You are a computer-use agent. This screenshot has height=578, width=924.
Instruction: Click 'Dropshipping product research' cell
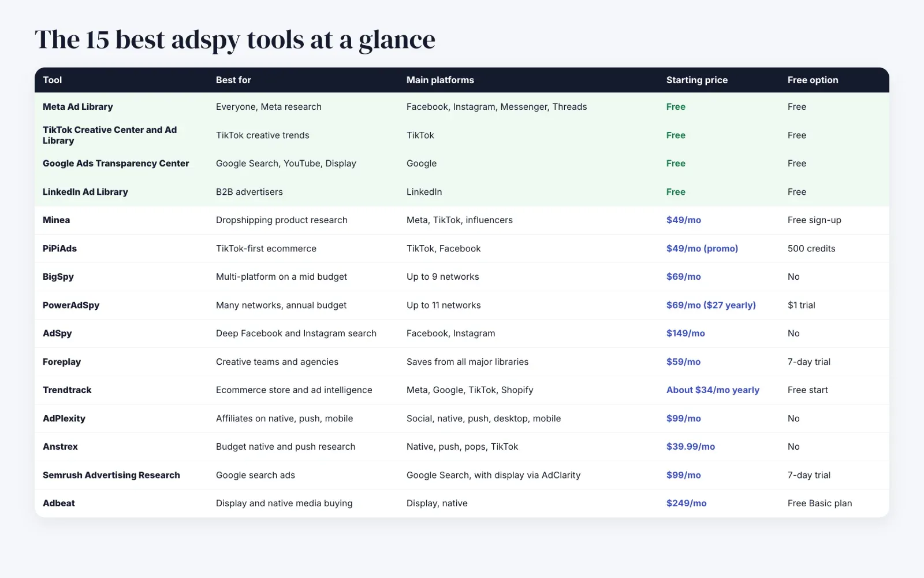[x=282, y=220]
